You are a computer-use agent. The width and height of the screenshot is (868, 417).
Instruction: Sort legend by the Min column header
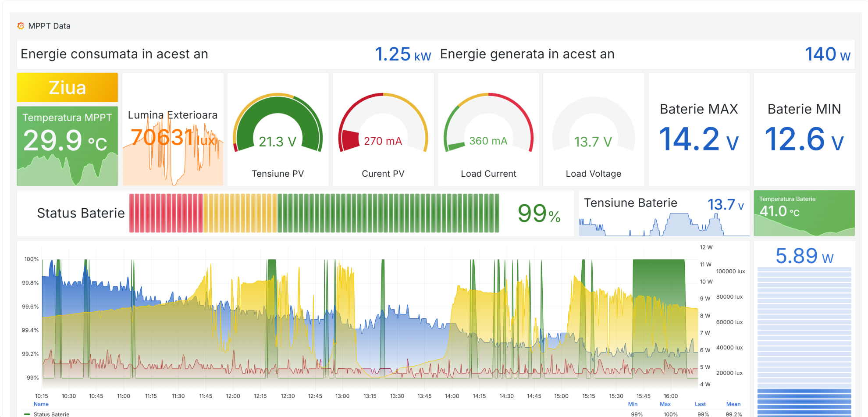pyautogui.click(x=633, y=404)
